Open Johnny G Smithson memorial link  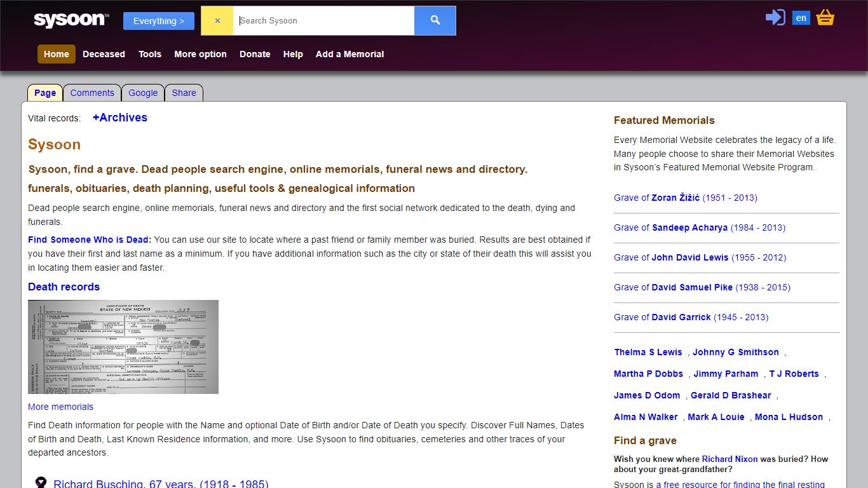[736, 352]
